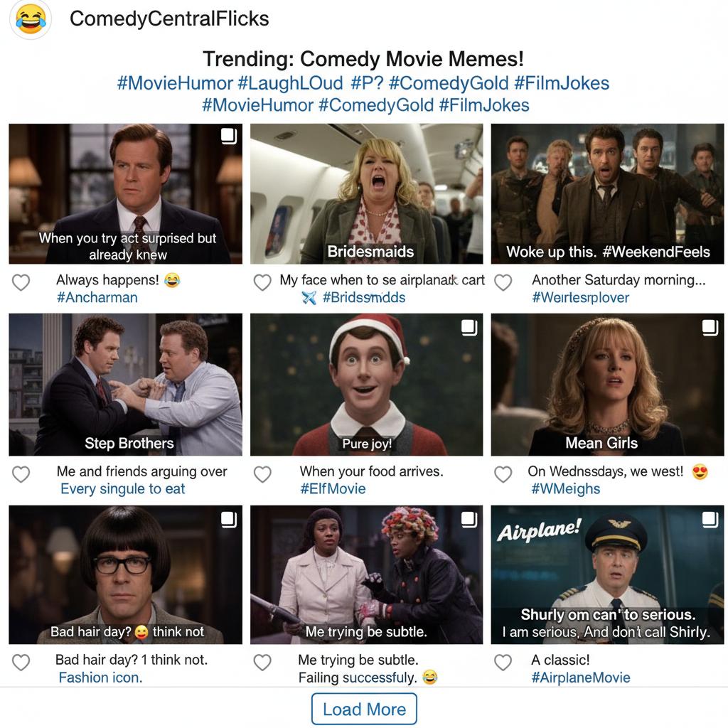The width and height of the screenshot is (728, 728).
Task: Click the ComedyCentralFlicks laughing emoji avatar
Action: [31, 19]
